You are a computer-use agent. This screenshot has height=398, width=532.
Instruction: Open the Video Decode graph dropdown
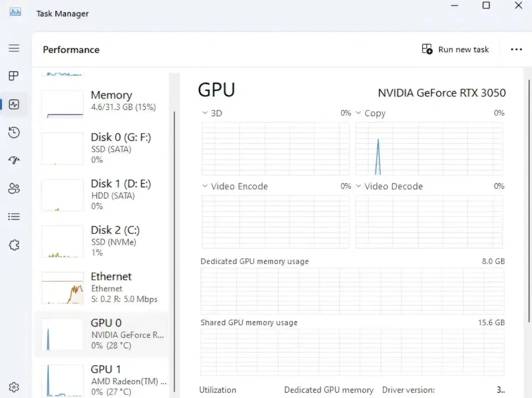pyautogui.click(x=359, y=186)
